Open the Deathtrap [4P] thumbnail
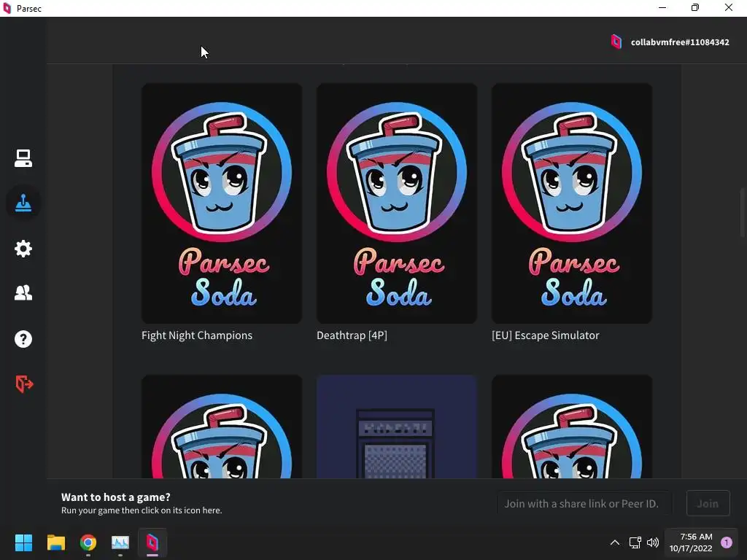747x560 pixels. pyautogui.click(x=397, y=203)
